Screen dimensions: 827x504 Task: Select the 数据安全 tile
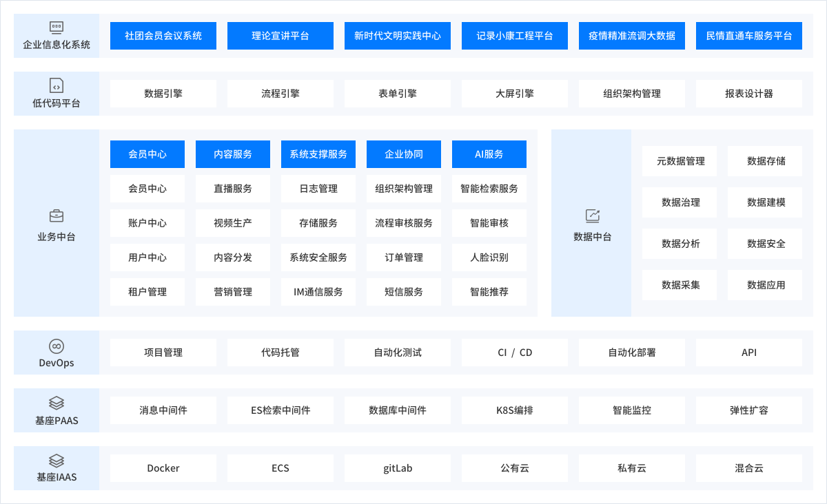pos(766,244)
